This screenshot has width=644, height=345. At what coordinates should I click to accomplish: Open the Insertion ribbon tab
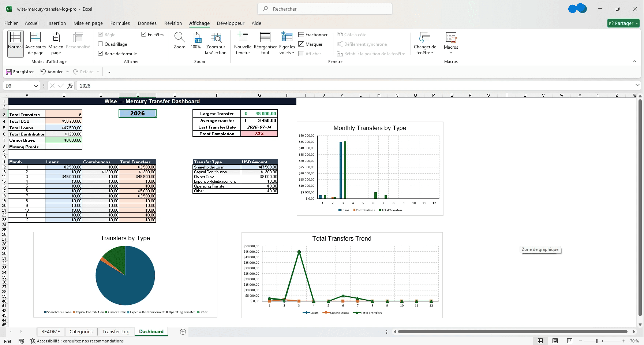pos(57,23)
